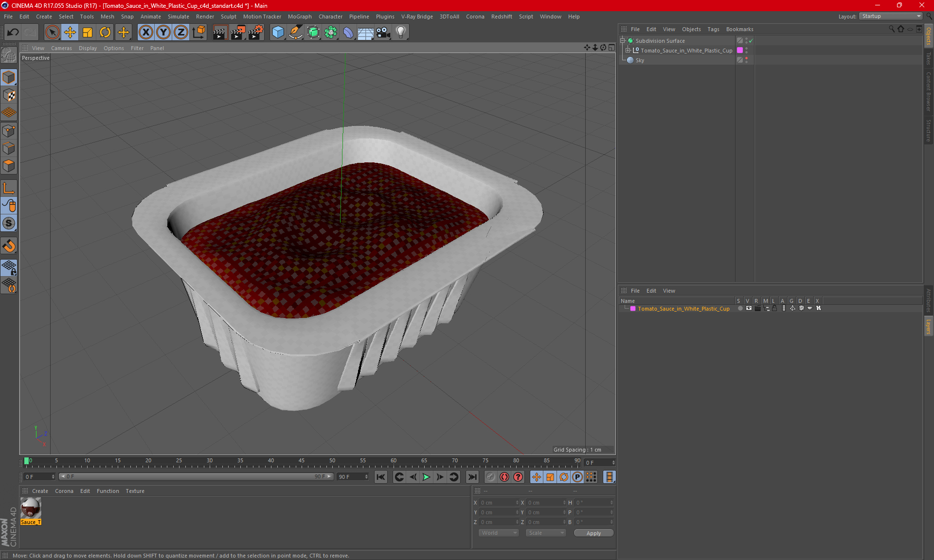Adjust end frame 90 F stepper
This screenshot has width=934, height=560.
coord(366,477)
